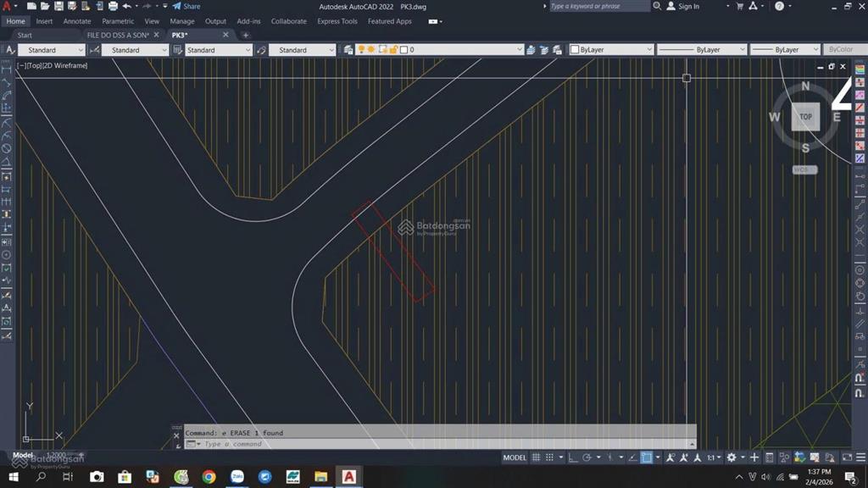The image size is (868, 488).
Task: Open the status bar customization menu
Action: tap(858, 457)
